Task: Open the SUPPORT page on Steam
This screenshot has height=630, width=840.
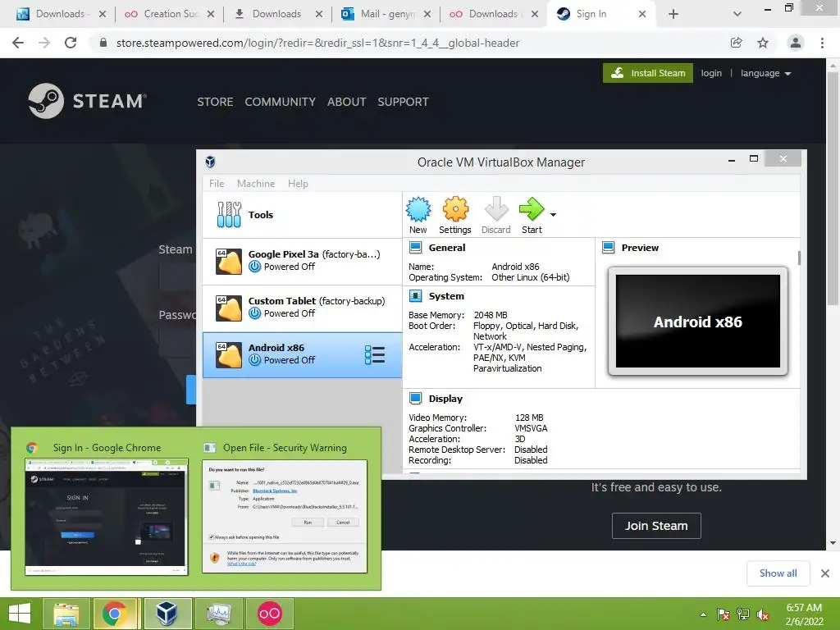Action: pyautogui.click(x=403, y=102)
